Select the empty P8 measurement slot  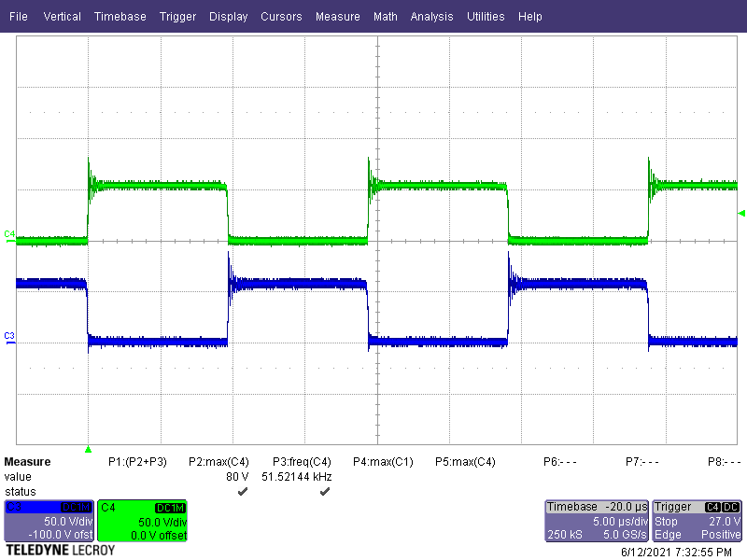tap(725, 462)
